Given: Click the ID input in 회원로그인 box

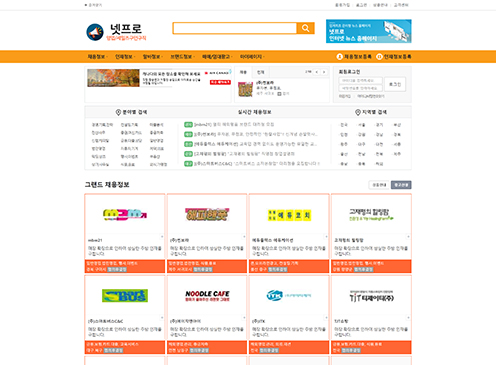Looking at the screenshot, I should (360, 81).
